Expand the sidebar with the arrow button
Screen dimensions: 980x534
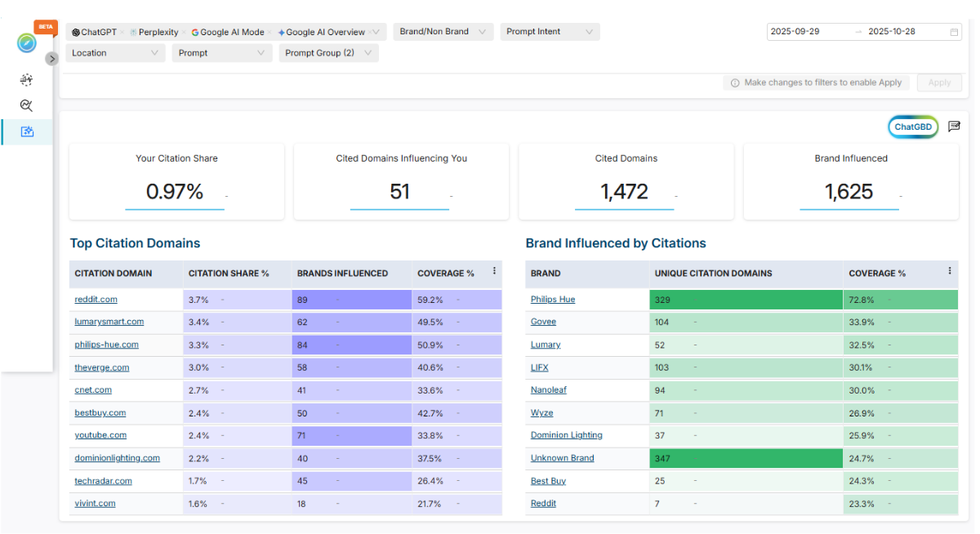coord(51,59)
